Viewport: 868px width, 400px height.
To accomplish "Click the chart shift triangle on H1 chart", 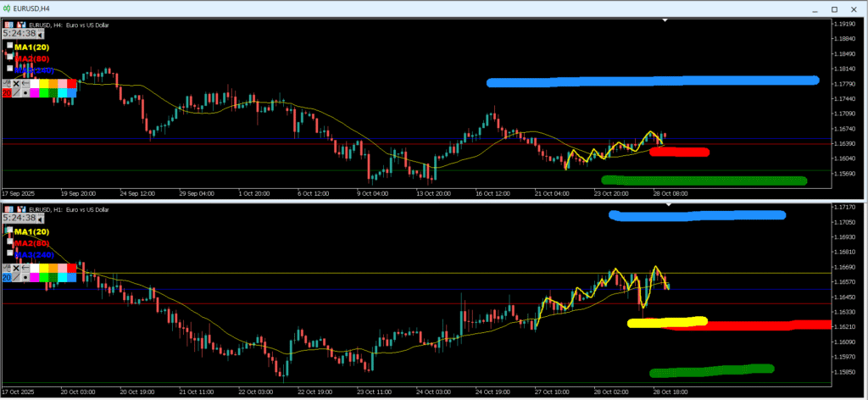I will pyautogui.click(x=669, y=204).
